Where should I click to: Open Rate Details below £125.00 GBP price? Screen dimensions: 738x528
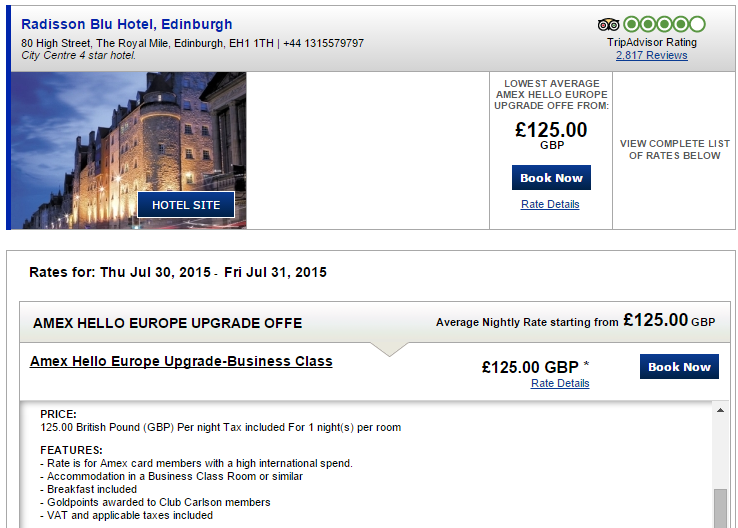(560, 384)
